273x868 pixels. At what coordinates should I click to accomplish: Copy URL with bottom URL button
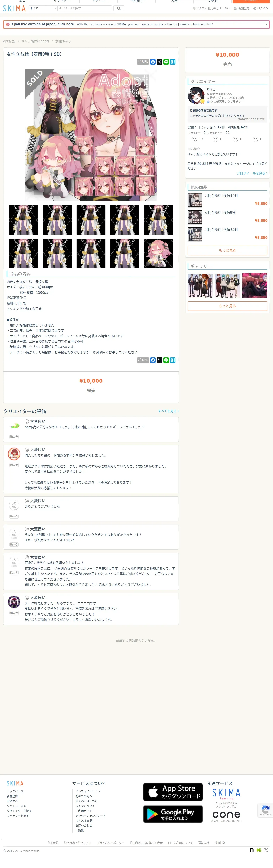click(143, 360)
